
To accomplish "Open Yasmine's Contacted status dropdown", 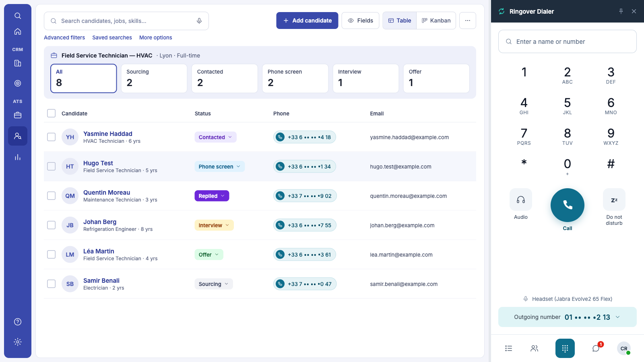I will click(x=215, y=137).
